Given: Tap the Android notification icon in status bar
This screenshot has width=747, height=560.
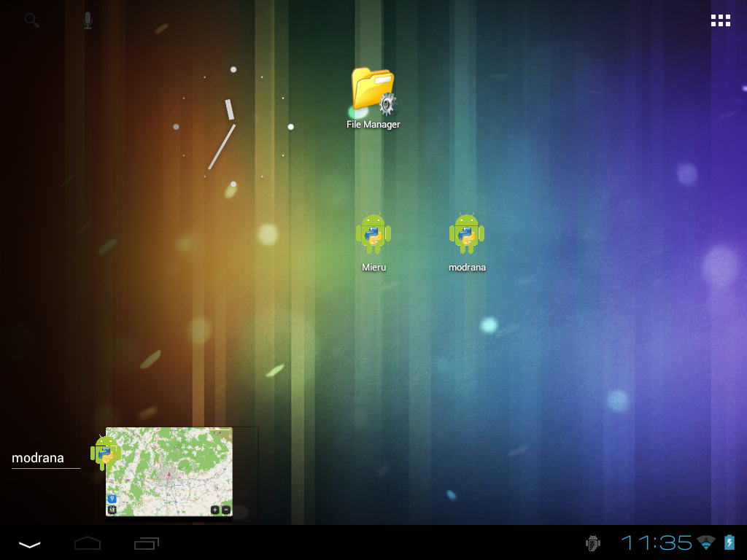Looking at the screenshot, I should (593, 542).
